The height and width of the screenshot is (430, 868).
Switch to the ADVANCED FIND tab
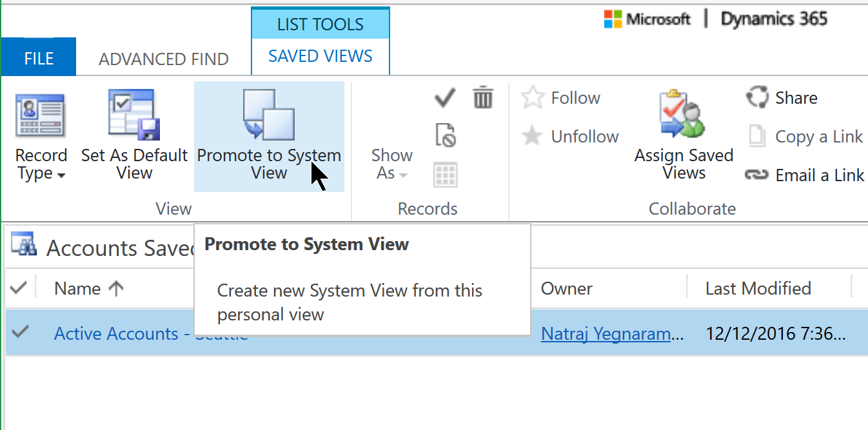[163, 59]
